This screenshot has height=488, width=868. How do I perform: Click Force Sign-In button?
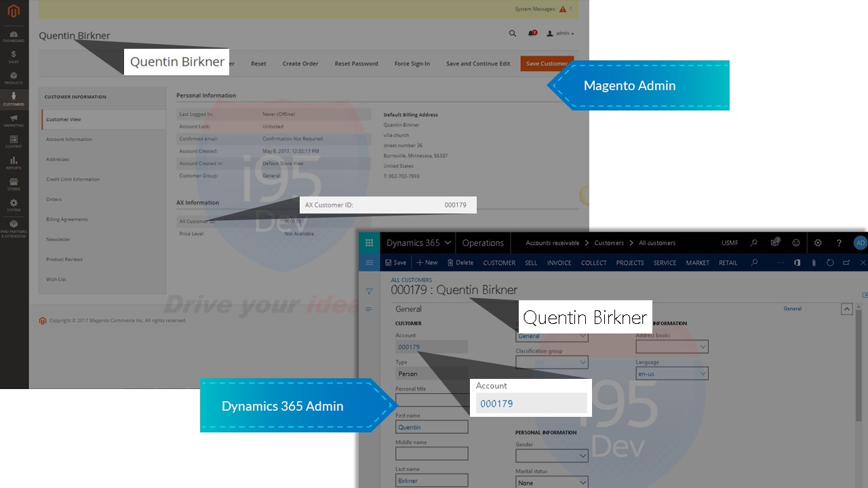tap(412, 64)
